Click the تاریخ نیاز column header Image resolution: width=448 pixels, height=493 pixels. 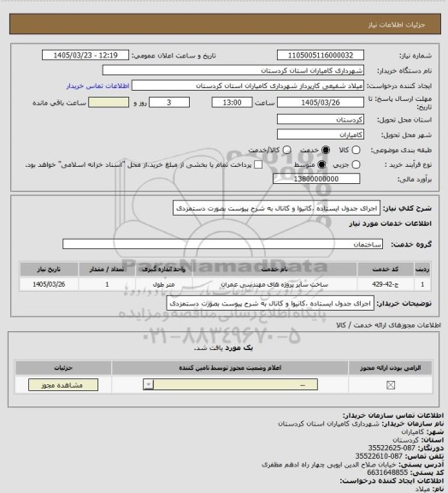click(x=49, y=270)
